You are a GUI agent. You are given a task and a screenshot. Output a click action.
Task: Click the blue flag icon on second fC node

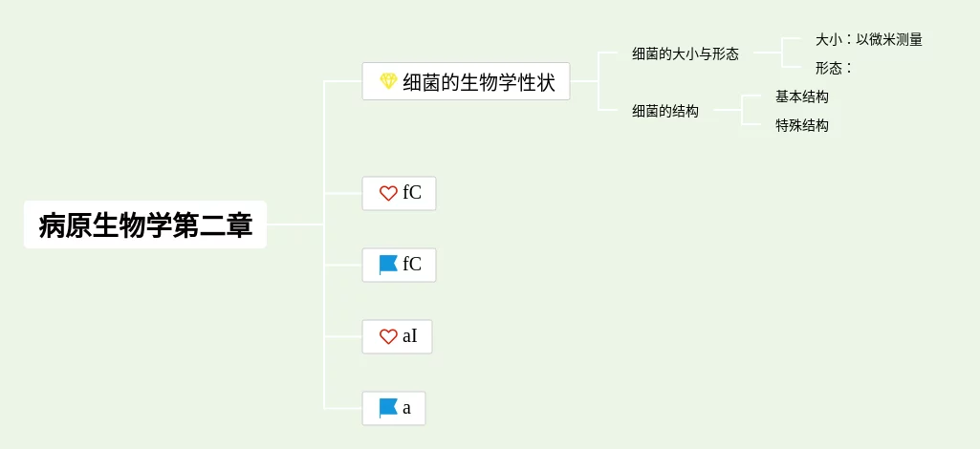[388, 265]
